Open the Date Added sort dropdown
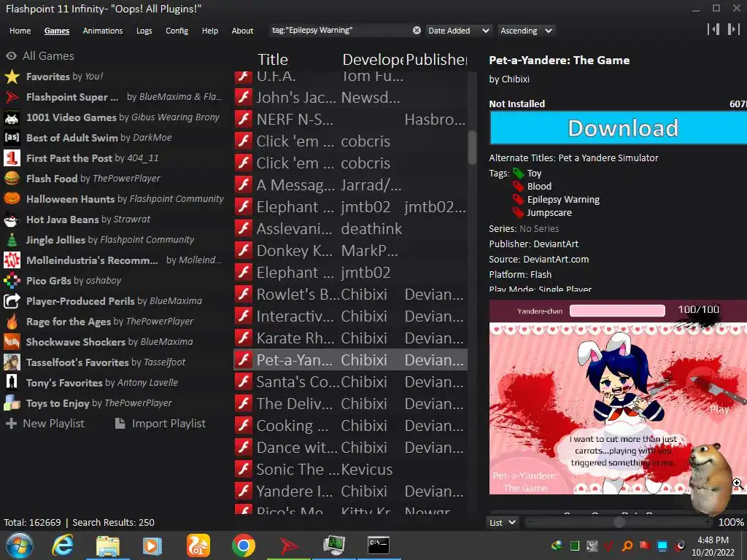 [x=458, y=31]
